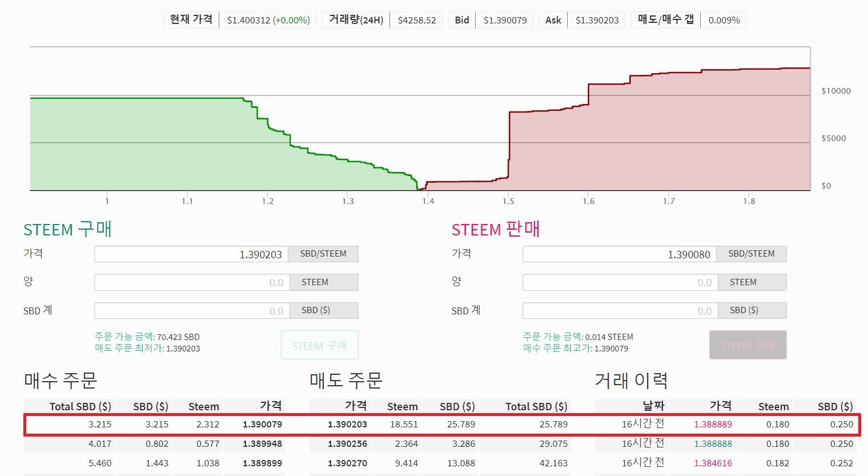This screenshot has width=868, height=476.
Task: Click the SBD 계 total field under STEEM 구매
Action: 192,311
